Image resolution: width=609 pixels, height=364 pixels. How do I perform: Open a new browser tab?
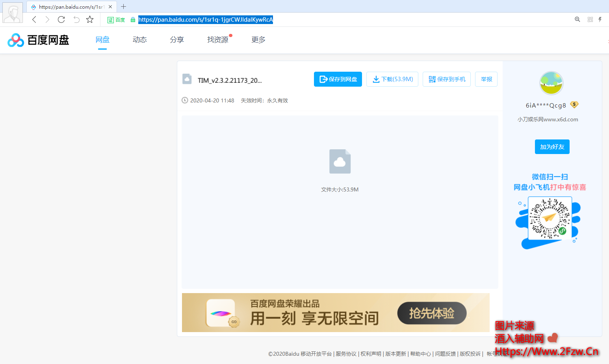pyautogui.click(x=123, y=7)
